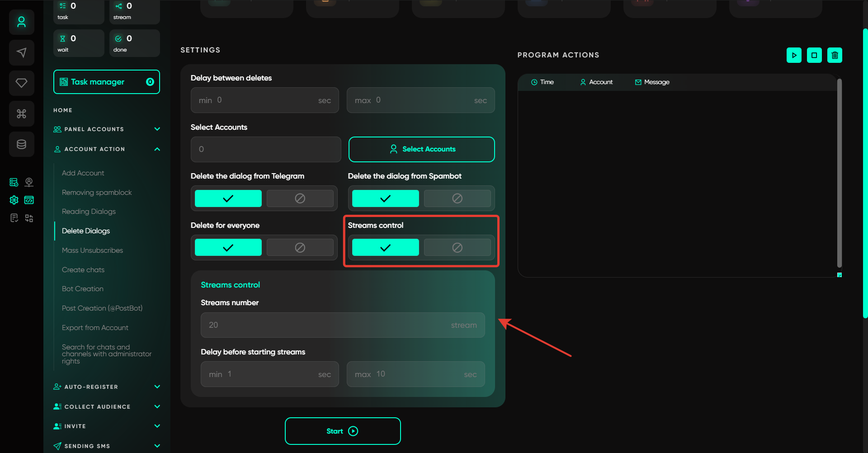Screen dimensions: 868x453
Task: Disable Delete for everyone
Action: 300,248
